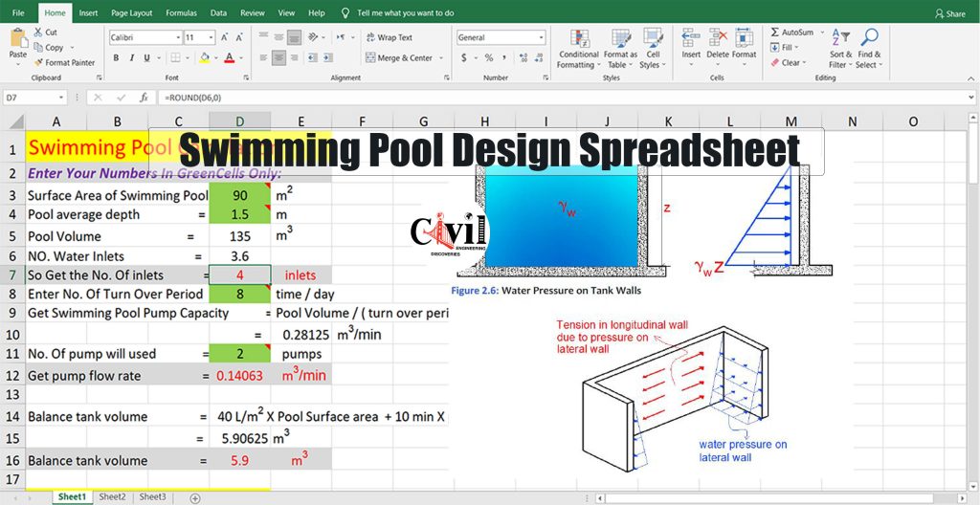Switch to the Review tab
The height and width of the screenshot is (505, 980).
253,12
